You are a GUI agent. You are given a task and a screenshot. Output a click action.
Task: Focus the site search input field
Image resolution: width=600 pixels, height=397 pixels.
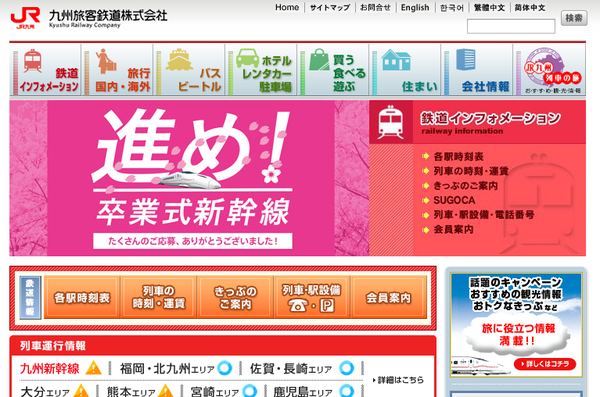(511, 26)
